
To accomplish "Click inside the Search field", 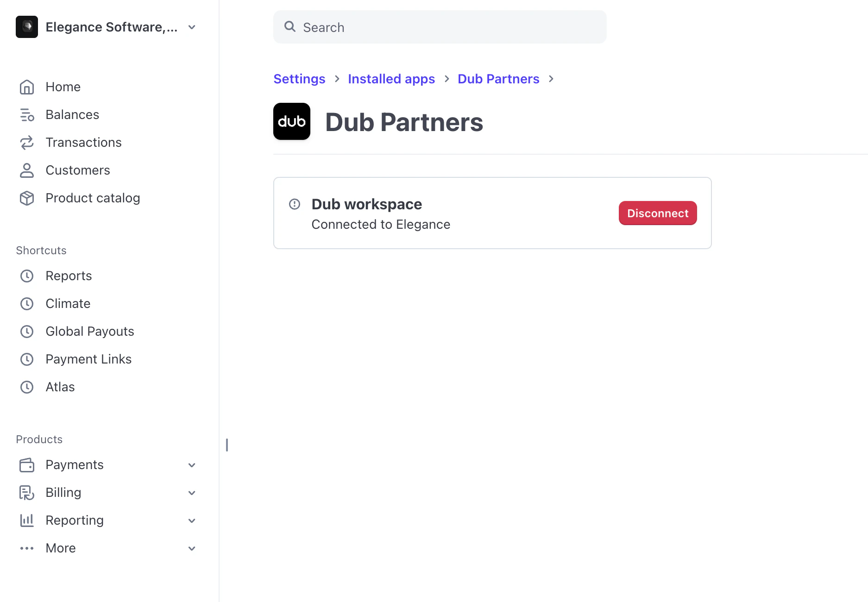I will [440, 27].
